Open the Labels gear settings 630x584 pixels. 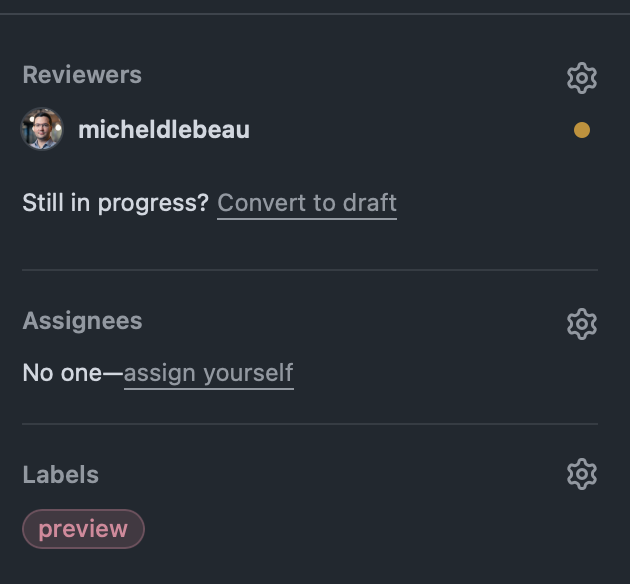coord(581,474)
